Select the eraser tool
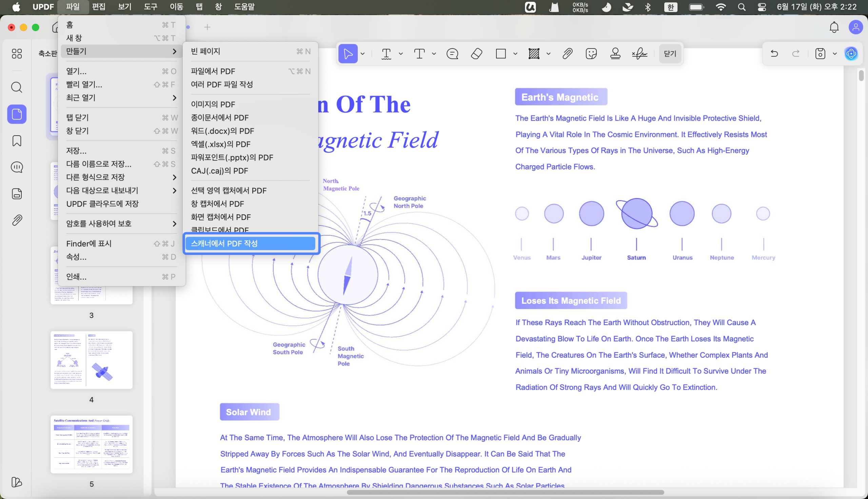Image resolution: width=868 pixels, height=499 pixels. (x=477, y=54)
